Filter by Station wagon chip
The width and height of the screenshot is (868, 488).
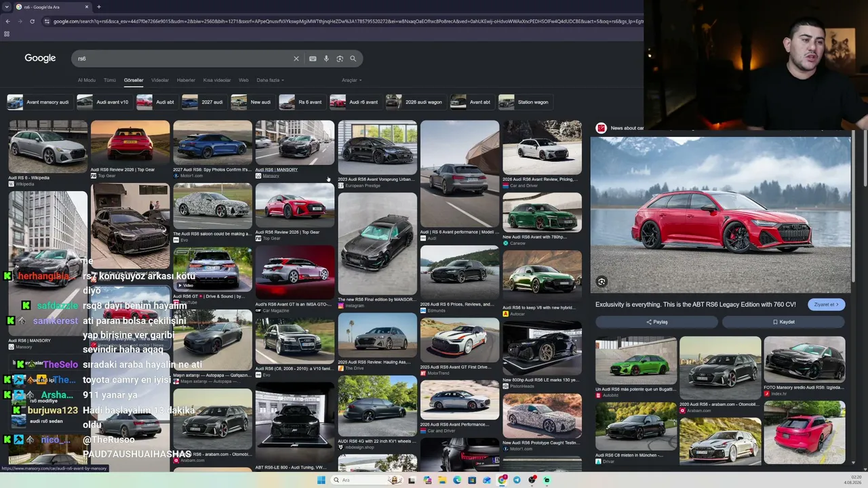pos(524,102)
